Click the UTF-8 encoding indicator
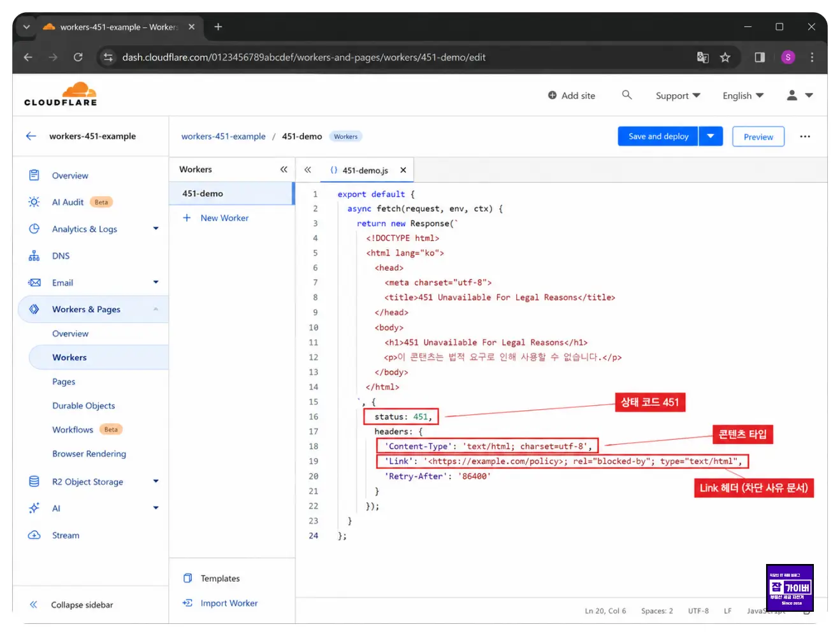This screenshot has width=840, height=636. [699, 611]
